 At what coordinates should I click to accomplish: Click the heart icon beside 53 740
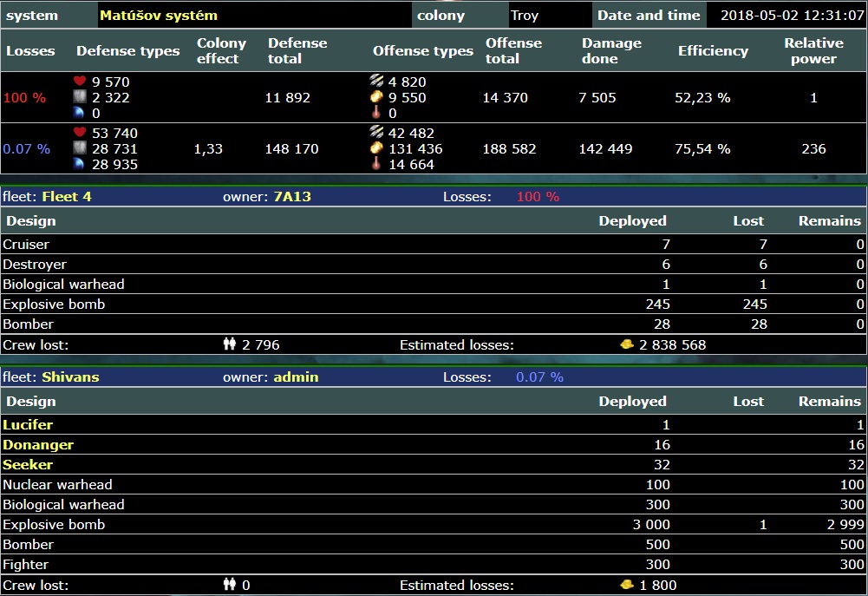pyautogui.click(x=80, y=133)
